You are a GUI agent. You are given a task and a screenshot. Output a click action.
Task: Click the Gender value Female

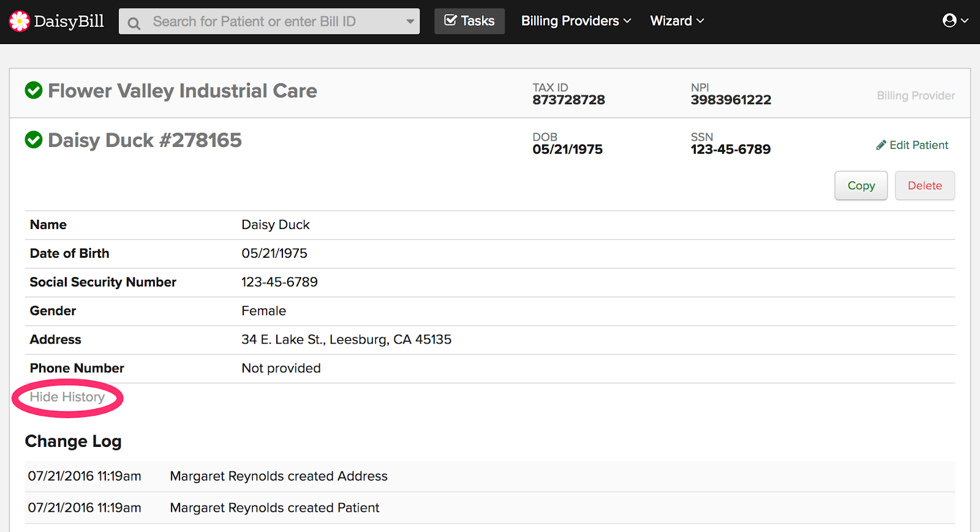(x=263, y=311)
